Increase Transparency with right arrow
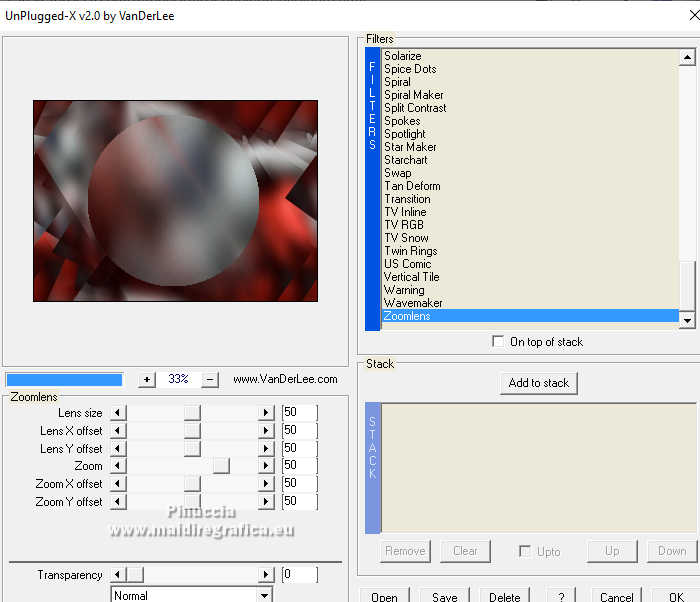Image resolution: width=700 pixels, height=602 pixels. tap(266, 574)
